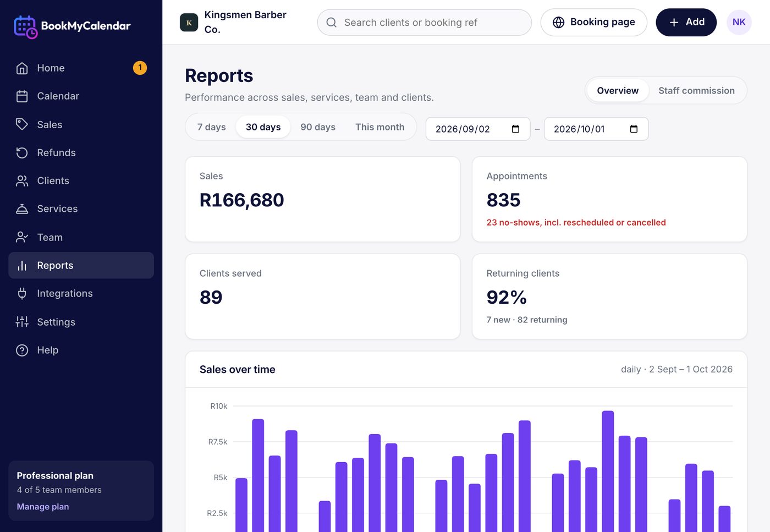Click the Appointments value 835
770x532 pixels.
click(x=503, y=200)
